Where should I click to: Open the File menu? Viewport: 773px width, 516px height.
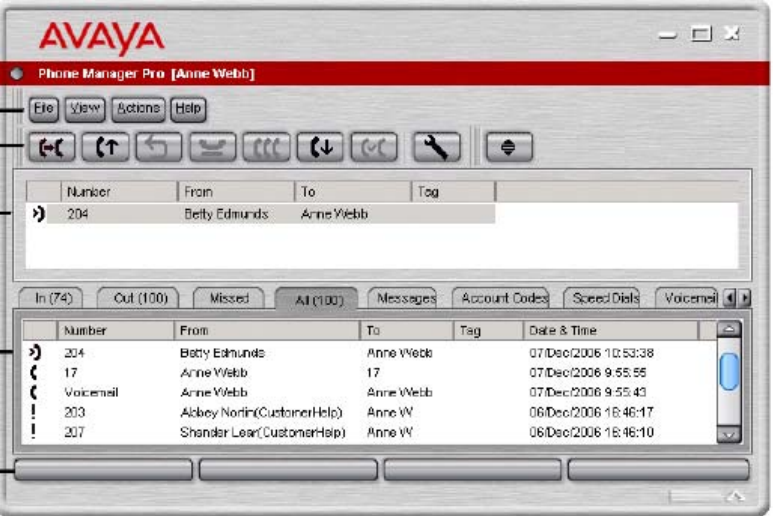43,108
